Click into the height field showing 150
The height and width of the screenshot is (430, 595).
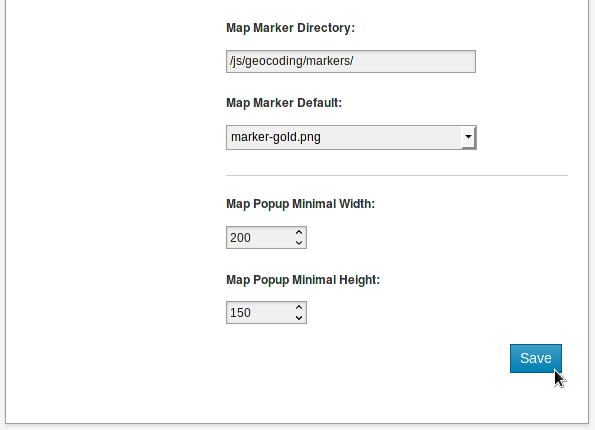pos(261,313)
